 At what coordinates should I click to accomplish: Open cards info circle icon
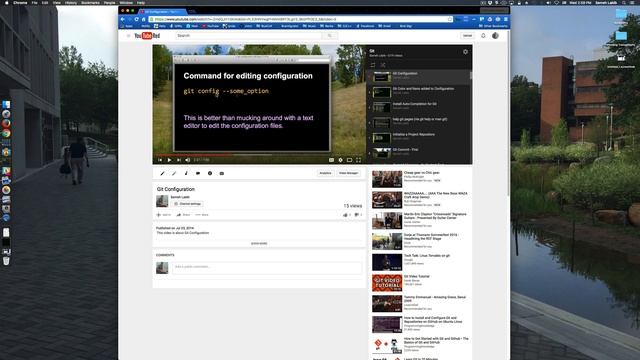pyautogui.click(x=210, y=173)
